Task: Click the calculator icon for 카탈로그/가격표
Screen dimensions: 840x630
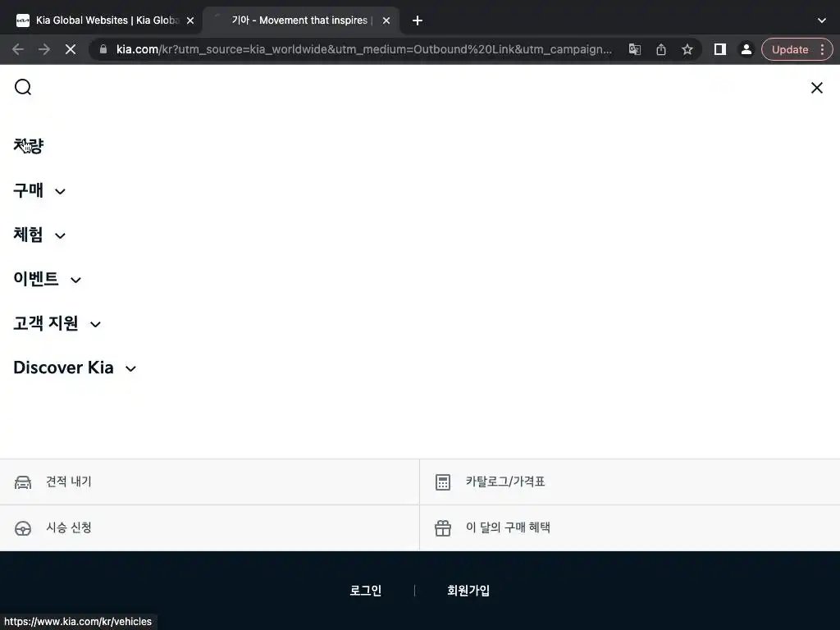Action: click(442, 482)
